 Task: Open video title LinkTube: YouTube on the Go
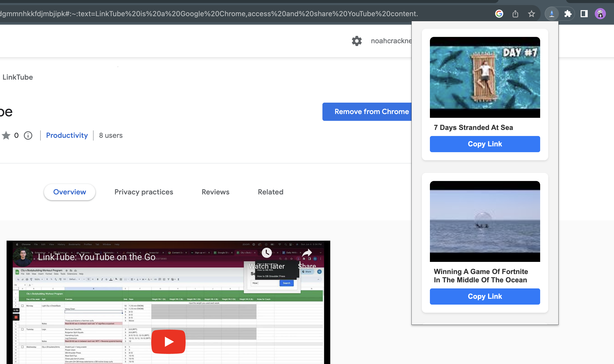coord(97,257)
